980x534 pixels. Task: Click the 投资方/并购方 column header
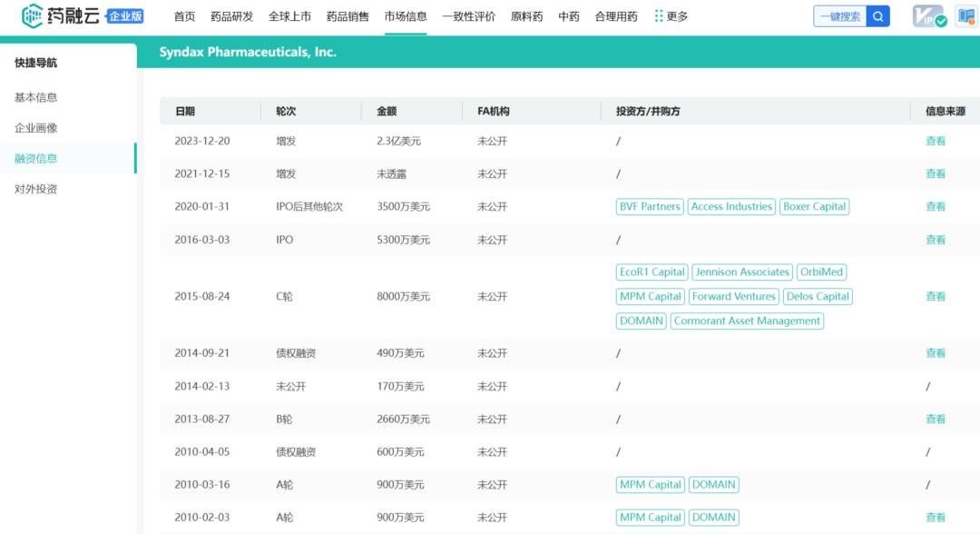648,112
